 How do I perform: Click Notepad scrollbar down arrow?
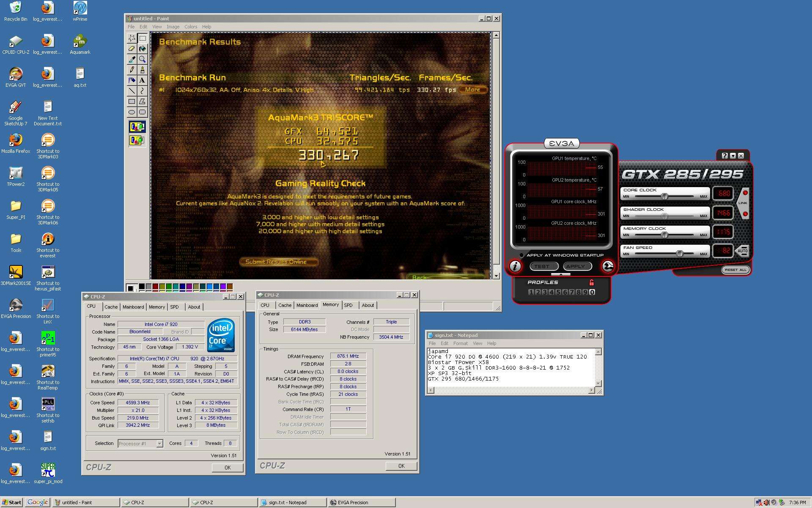coord(598,384)
